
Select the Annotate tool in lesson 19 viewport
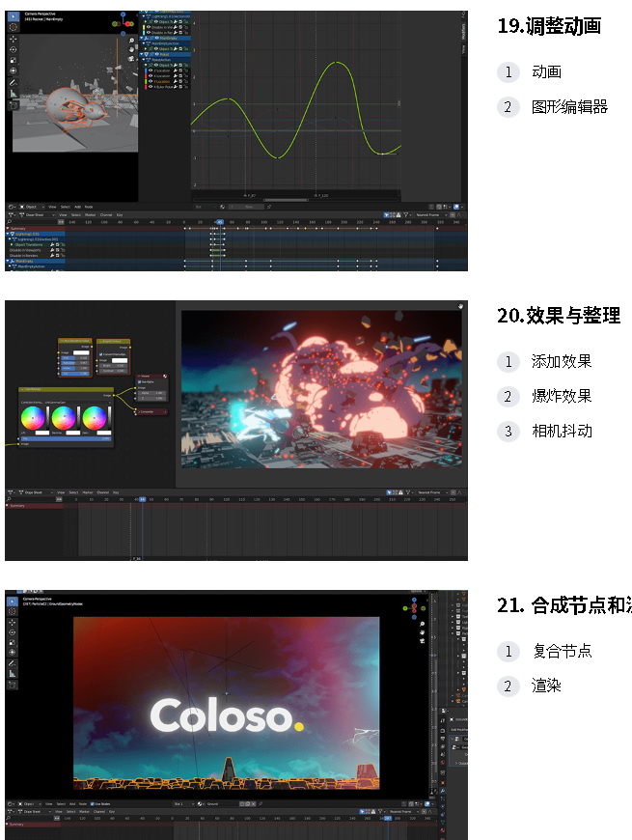[x=13, y=83]
